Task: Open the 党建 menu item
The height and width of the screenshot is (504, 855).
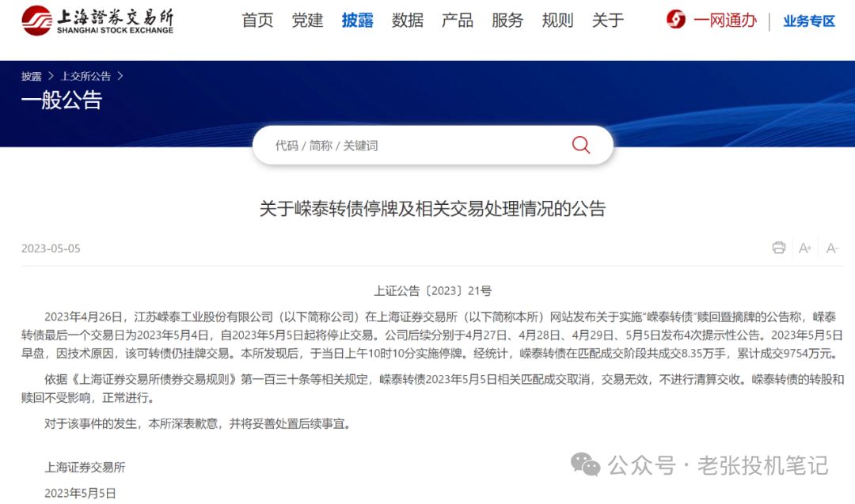Action: click(x=307, y=21)
